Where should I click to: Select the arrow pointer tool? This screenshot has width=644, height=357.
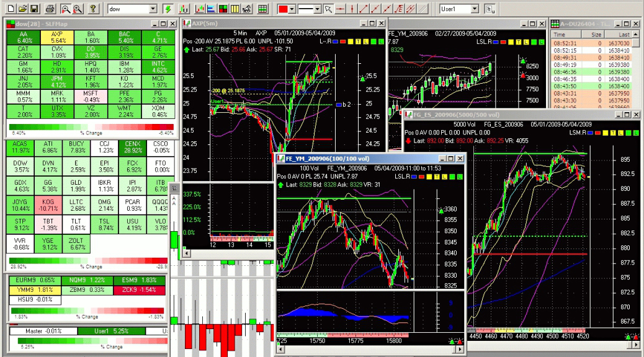coord(328,9)
